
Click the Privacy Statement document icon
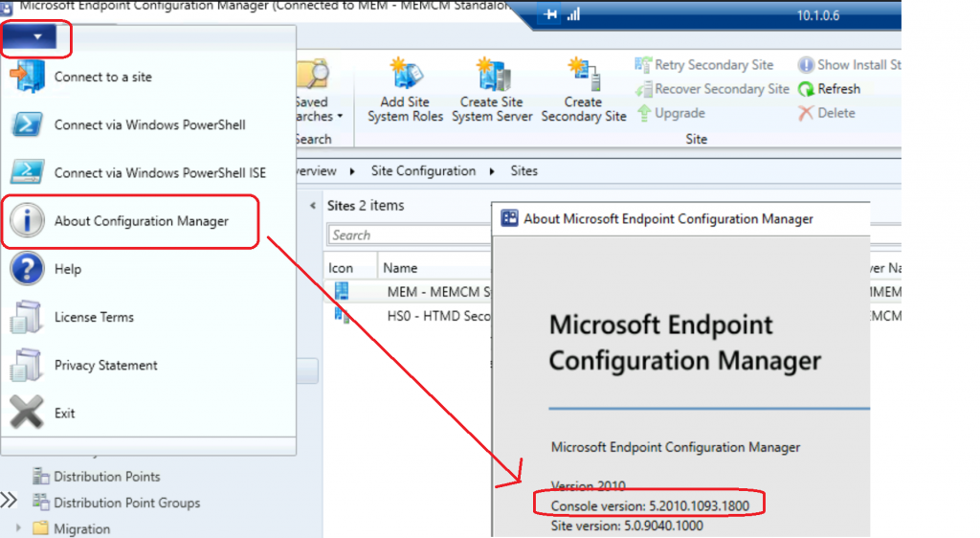coord(26,365)
